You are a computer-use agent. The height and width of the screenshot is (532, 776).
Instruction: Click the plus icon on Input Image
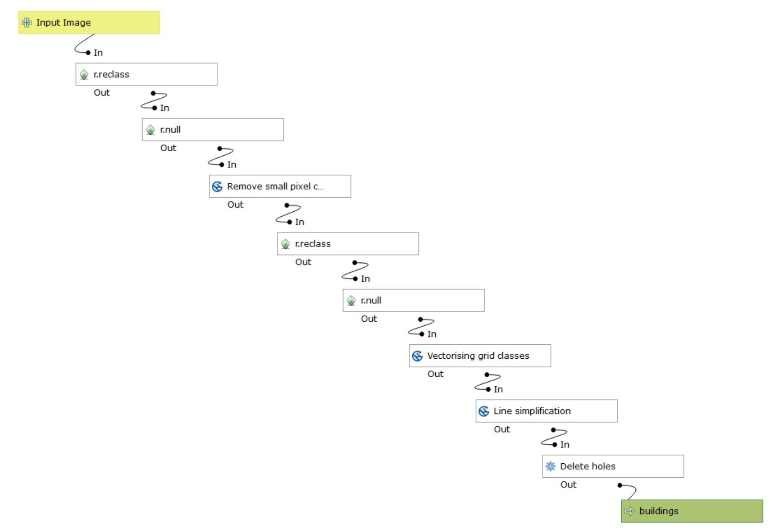(x=27, y=23)
